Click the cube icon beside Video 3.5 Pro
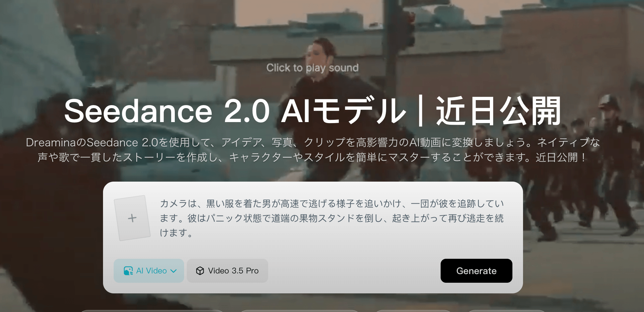 coord(200,271)
